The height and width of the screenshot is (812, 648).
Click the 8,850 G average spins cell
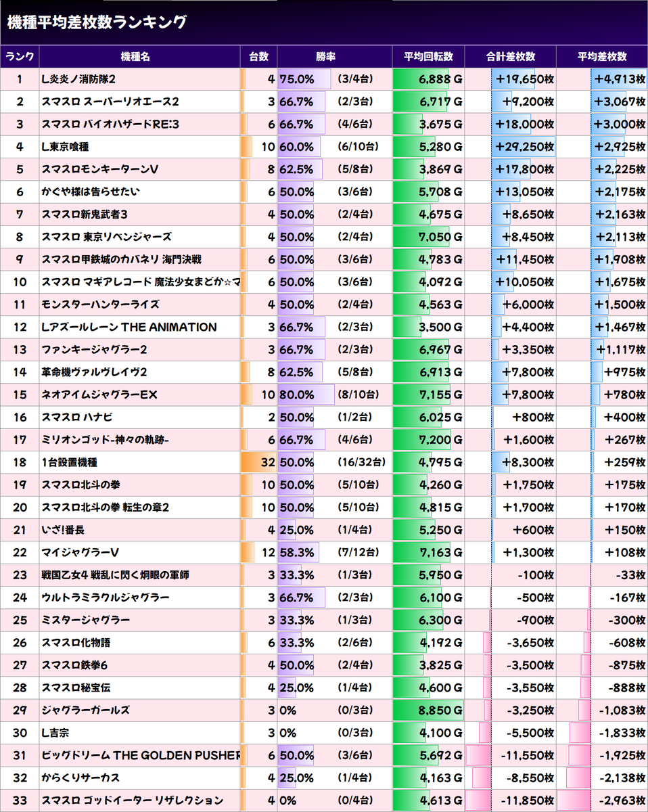click(x=428, y=710)
